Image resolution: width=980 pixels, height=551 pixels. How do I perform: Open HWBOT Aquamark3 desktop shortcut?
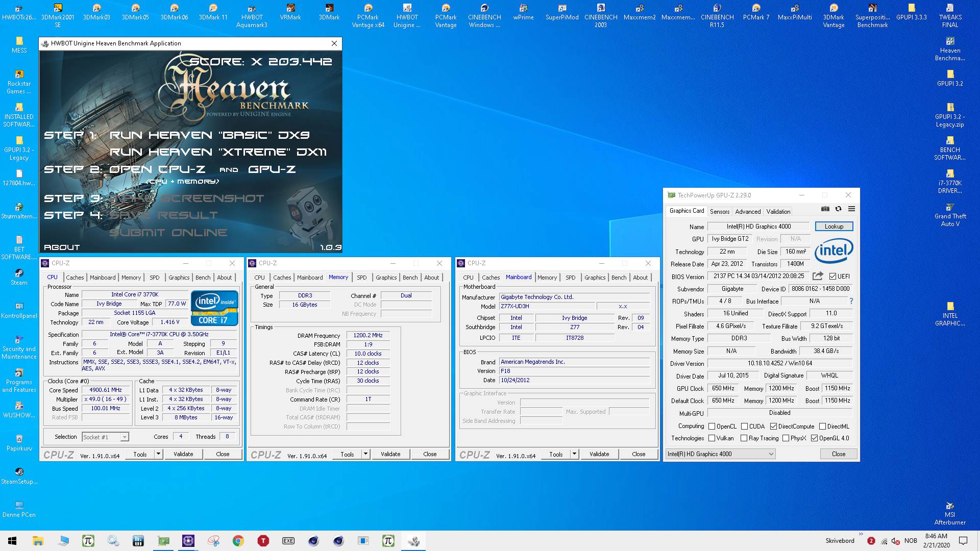click(x=252, y=15)
